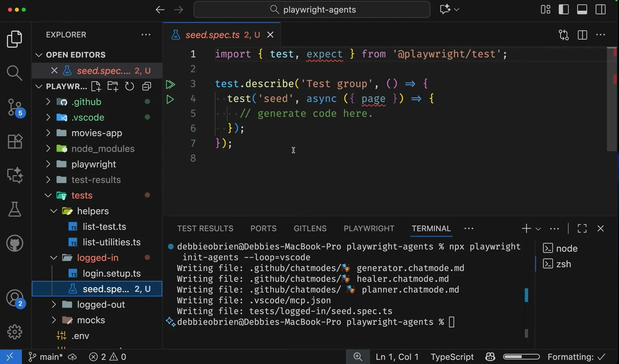Open Explorer views and more actions menu
This screenshot has height=364, width=619.
pos(146,35)
